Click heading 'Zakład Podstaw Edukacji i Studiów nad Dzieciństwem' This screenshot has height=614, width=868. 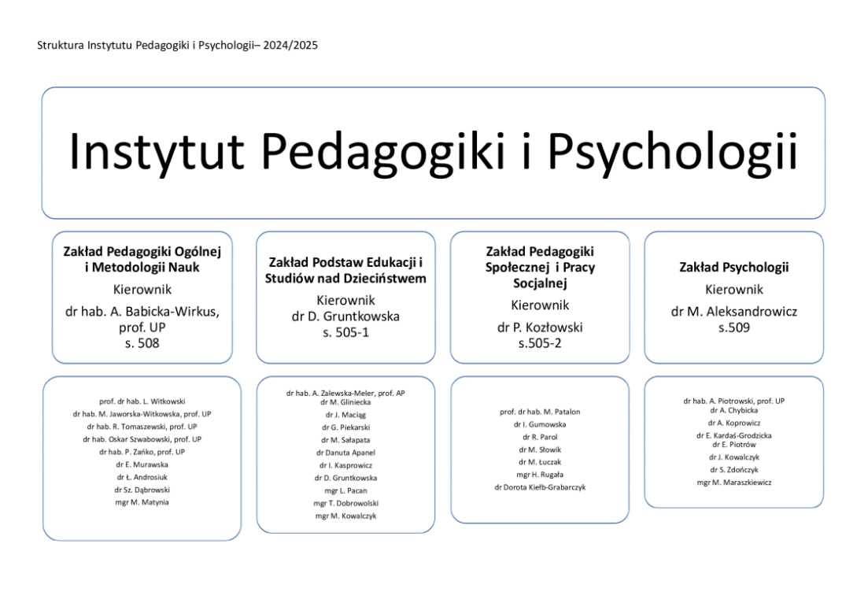[x=345, y=270]
